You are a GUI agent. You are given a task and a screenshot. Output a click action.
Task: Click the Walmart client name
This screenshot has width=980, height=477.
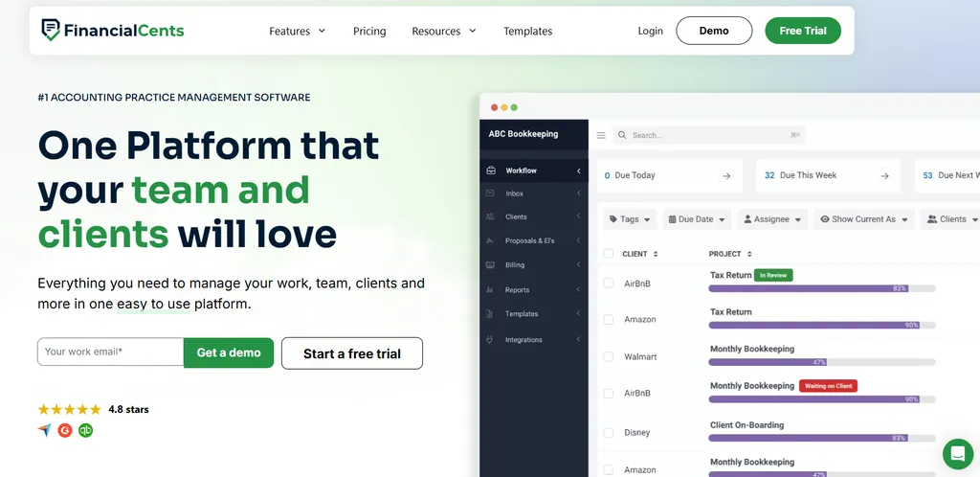point(639,357)
